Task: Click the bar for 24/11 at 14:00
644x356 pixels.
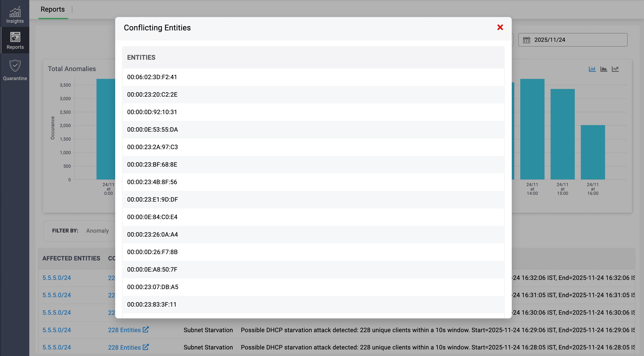Action: pos(532,130)
